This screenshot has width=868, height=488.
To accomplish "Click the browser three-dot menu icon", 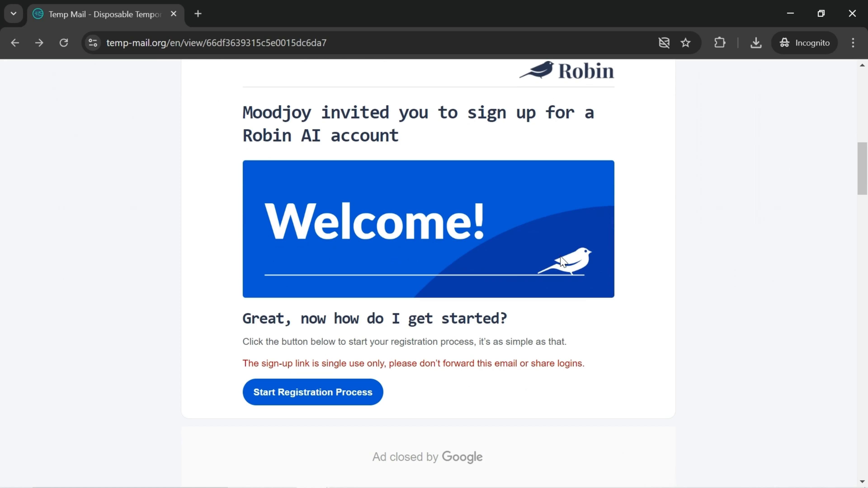I will tap(854, 42).
